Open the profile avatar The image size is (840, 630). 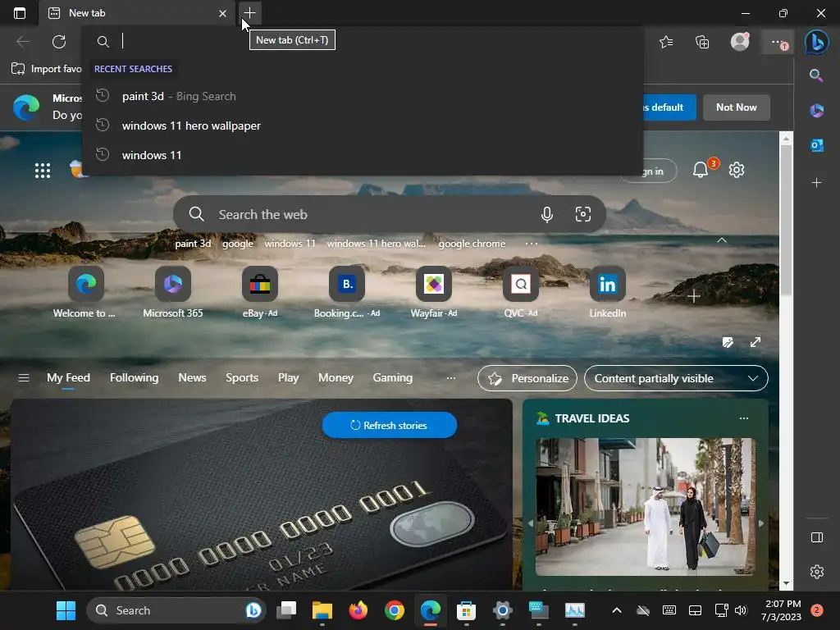(740, 41)
